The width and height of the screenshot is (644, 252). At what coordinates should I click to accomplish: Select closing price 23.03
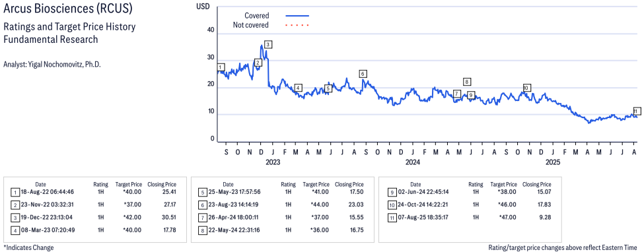357,204
